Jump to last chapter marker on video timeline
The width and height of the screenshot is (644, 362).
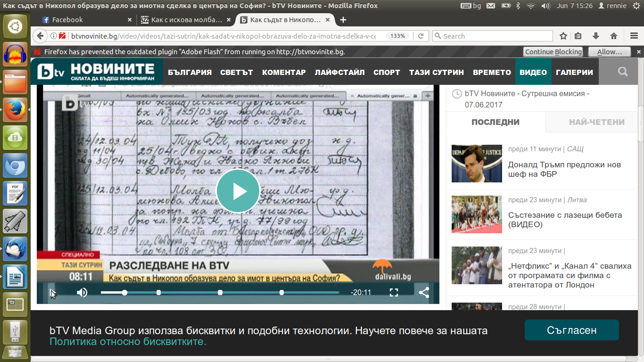coord(281,293)
